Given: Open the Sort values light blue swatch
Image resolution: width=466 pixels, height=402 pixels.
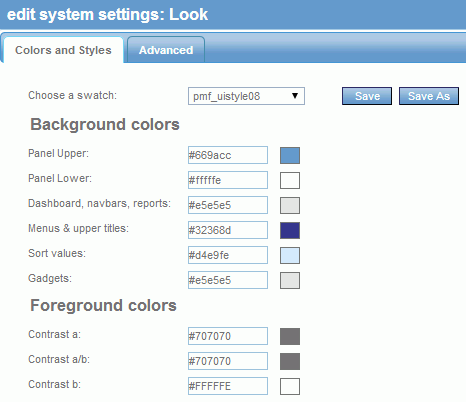Looking at the screenshot, I should click(290, 255).
